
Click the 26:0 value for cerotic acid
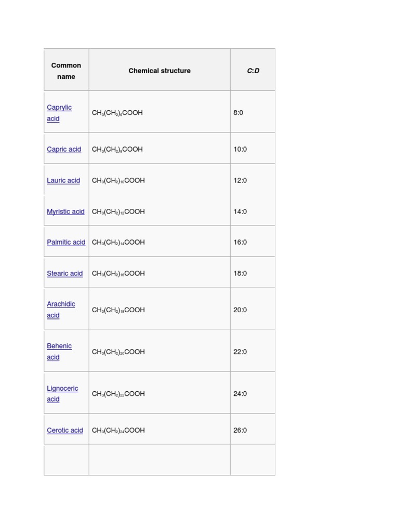coord(240,430)
